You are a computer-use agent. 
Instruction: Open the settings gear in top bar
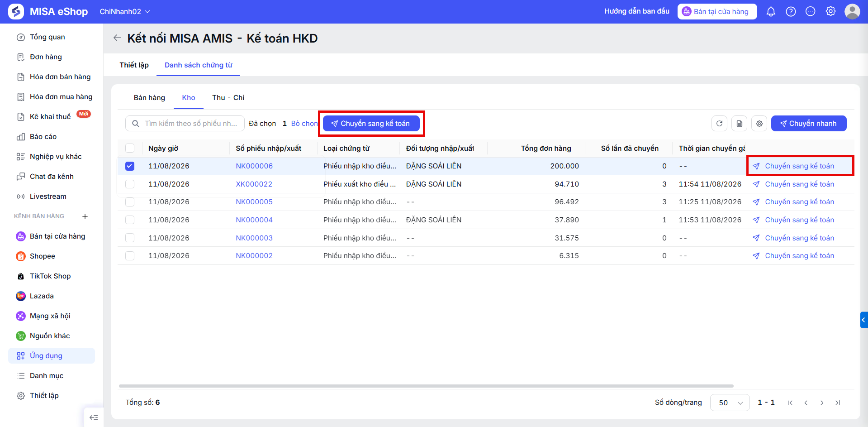pyautogui.click(x=830, y=11)
